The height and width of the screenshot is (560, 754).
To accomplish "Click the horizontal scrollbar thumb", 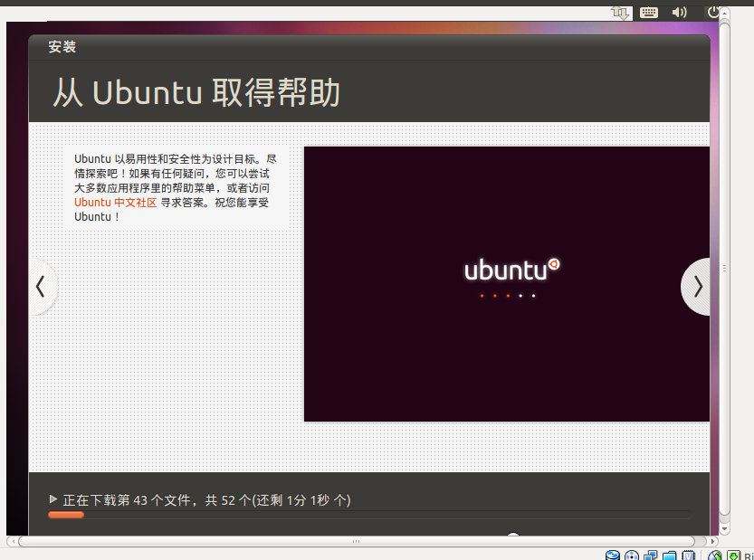I will point(357,541).
